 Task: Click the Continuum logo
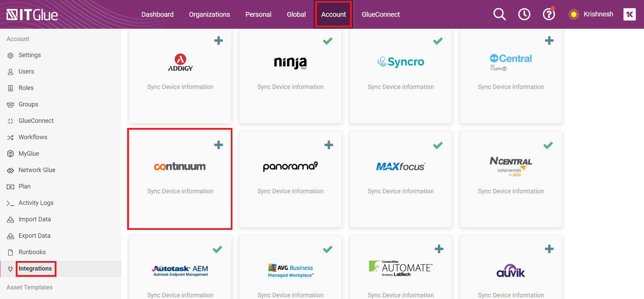[x=180, y=167]
